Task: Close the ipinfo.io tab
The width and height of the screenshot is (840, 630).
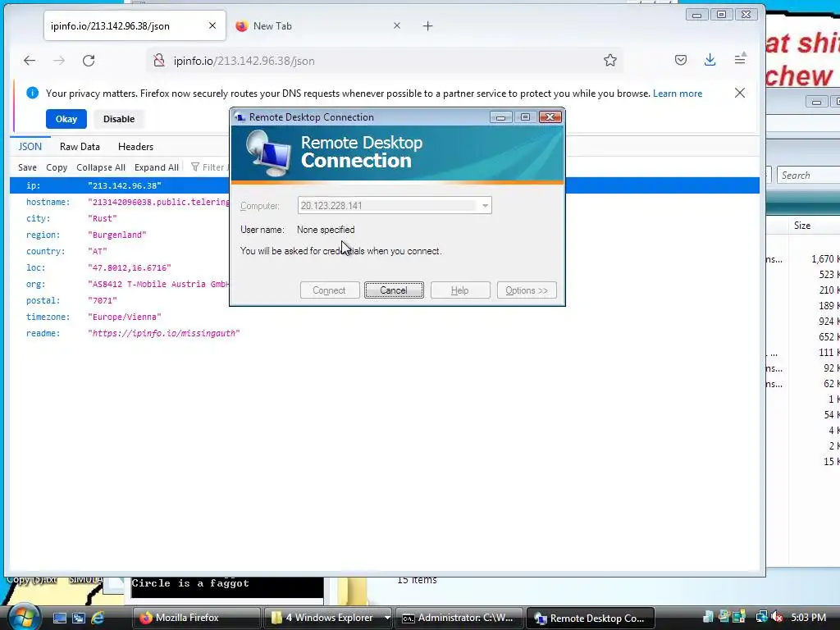Action: (212, 25)
